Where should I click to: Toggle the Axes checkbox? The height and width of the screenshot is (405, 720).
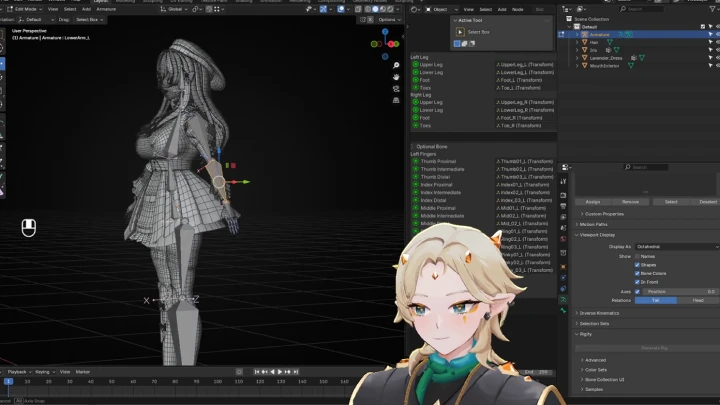(x=637, y=292)
